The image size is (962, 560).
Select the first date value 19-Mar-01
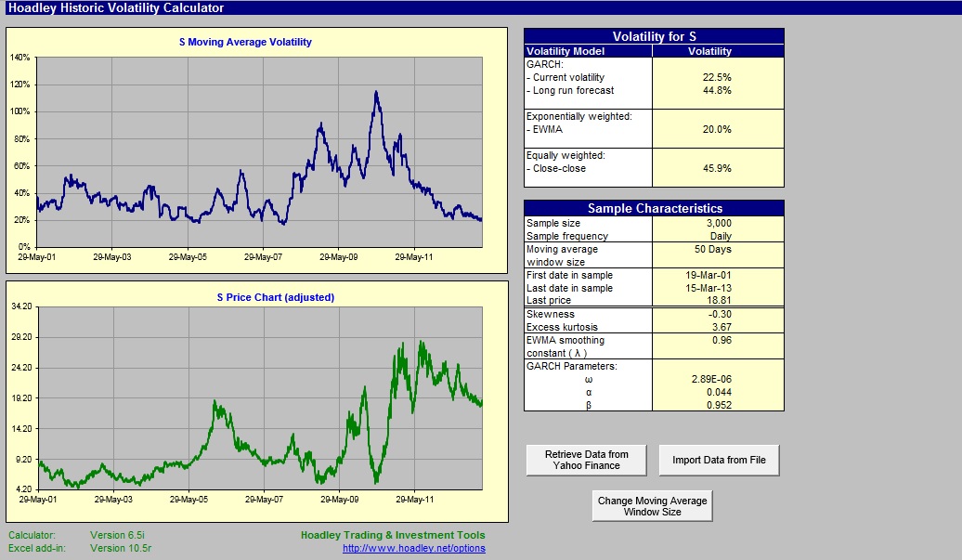coord(708,276)
